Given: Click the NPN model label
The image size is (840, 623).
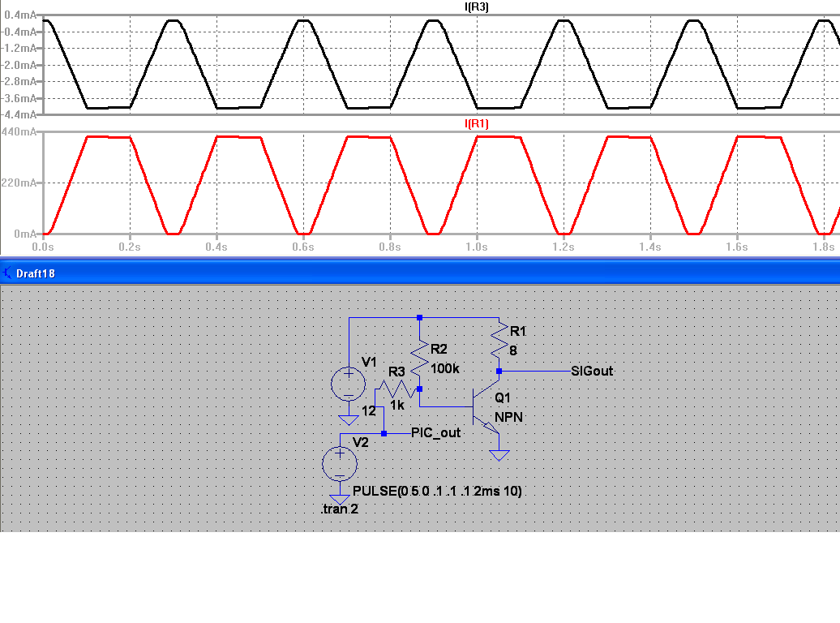Looking at the screenshot, I should tap(508, 418).
